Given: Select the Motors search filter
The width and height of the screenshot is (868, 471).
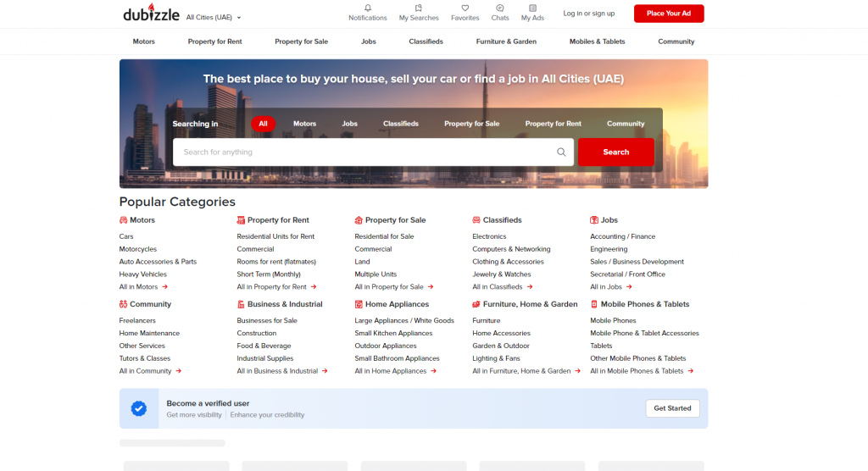Looking at the screenshot, I should 304,124.
